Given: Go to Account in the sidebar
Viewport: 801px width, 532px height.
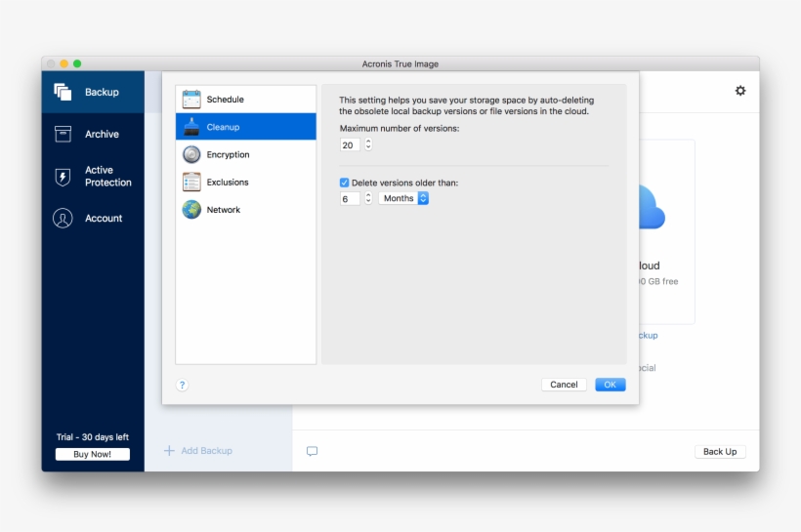Looking at the screenshot, I should (x=93, y=218).
